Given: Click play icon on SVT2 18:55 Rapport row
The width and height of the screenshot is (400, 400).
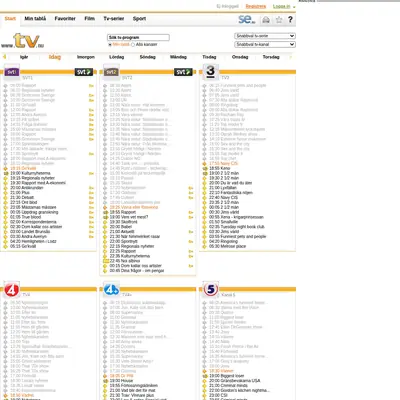Looking at the screenshot, I should tap(191, 212).
